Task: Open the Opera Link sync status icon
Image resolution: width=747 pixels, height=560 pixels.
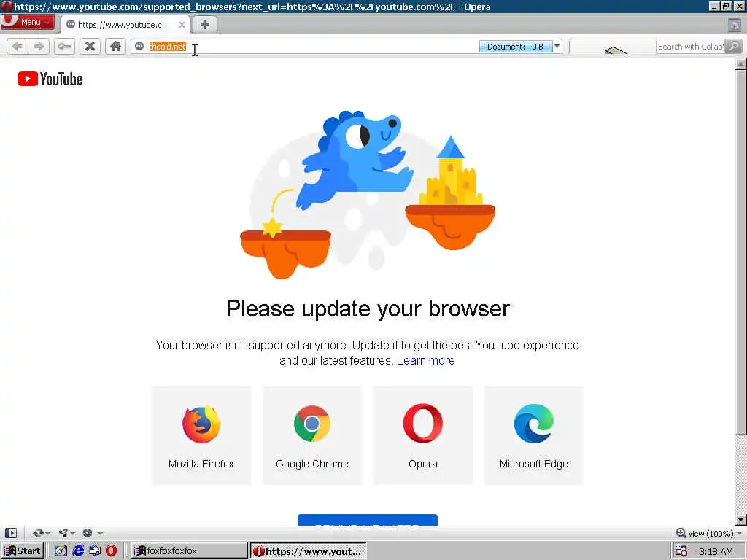Action: coord(38,533)
